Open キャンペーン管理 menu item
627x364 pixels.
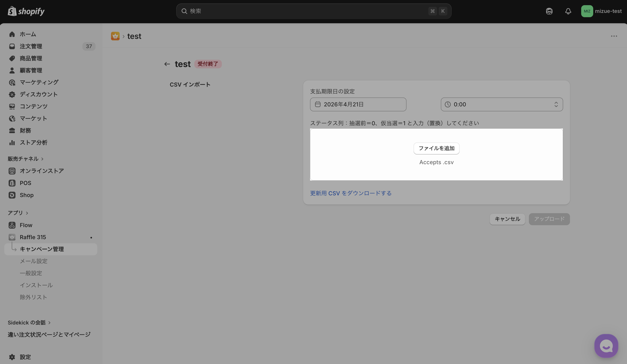pyautogui.click(x=51, y=249)
